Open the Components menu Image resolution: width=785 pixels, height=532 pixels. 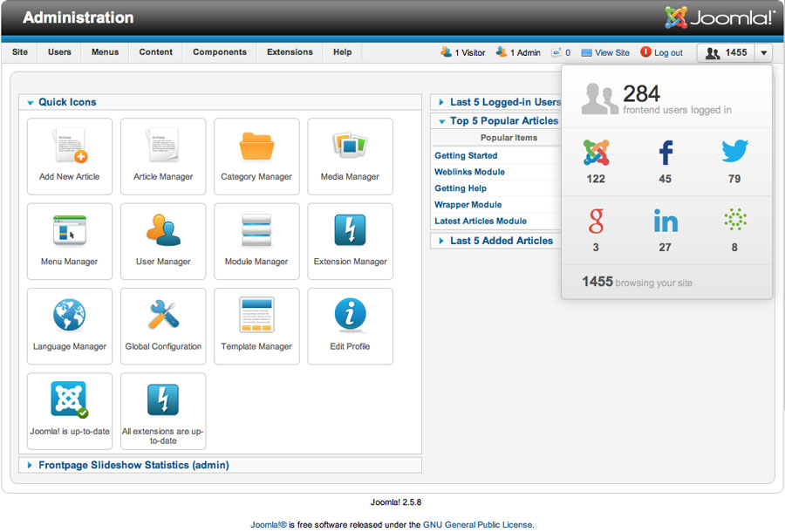coord(220,52)
